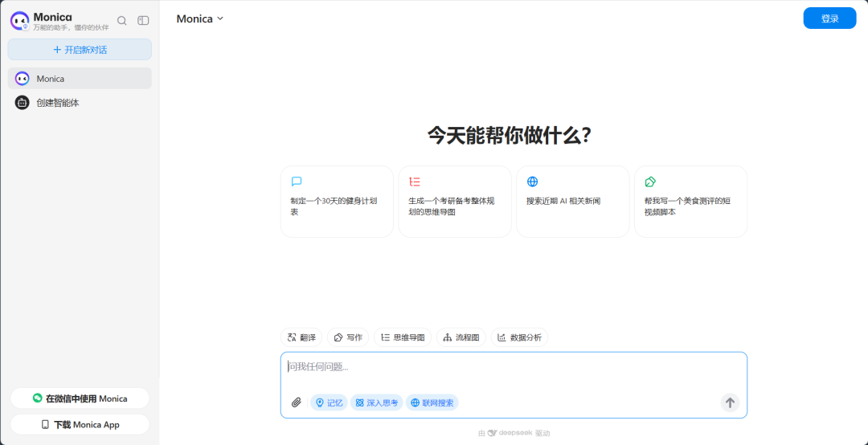Start a new chat with 开启新对话

(x=80, y=49)
